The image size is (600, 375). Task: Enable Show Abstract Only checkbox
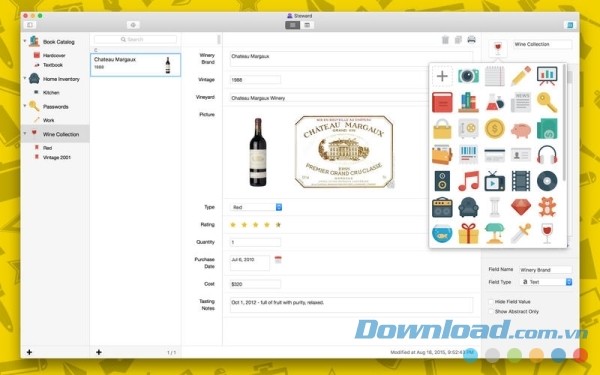click(x=491, y=312)
